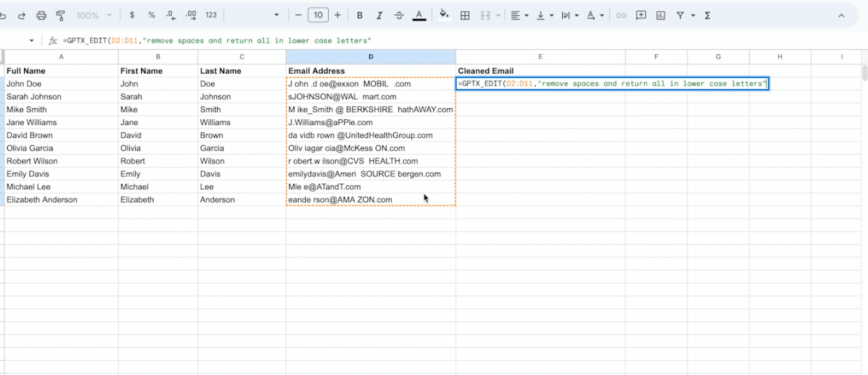
Task: Open the text color picker
Action: coord(419,16)
